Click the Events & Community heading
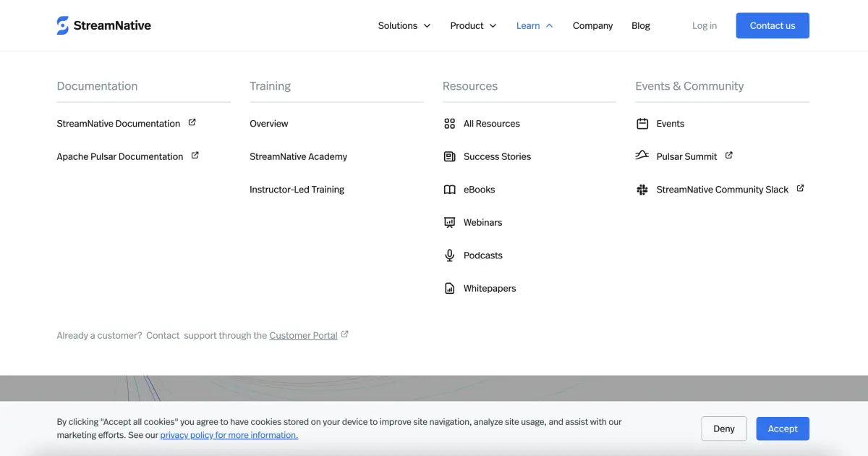The width and height of the screenshot is (868, 456). 689,86
